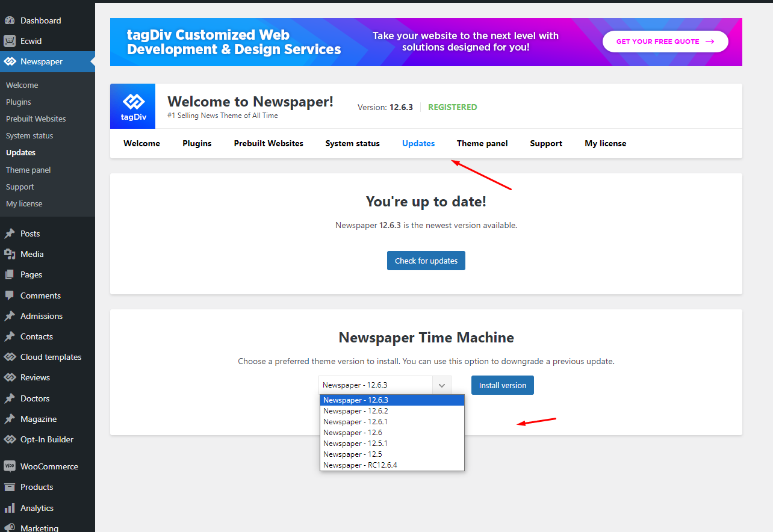Open the Support tab
This screenshot has height=532, width=773.
click(x=546, y=143)
